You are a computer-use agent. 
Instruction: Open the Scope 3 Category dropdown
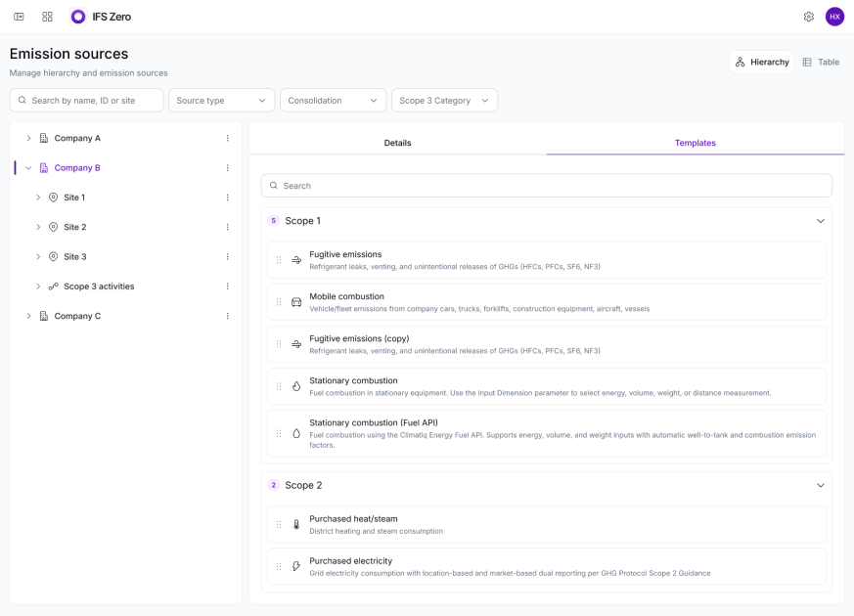coord(444,101)
